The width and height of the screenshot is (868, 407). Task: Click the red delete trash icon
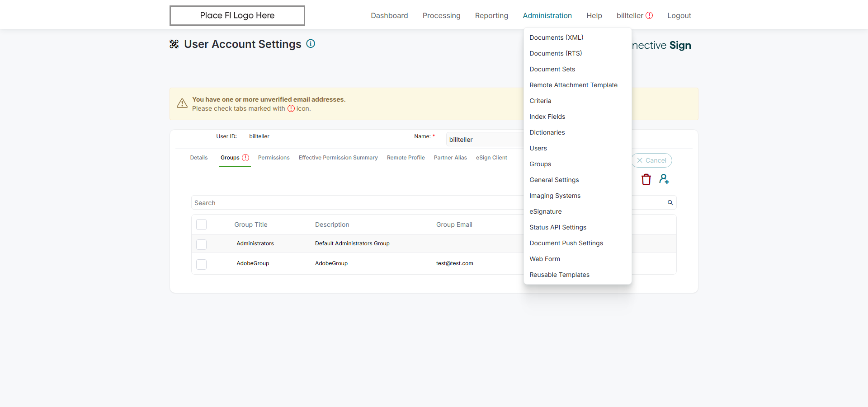pyautogui.click(x=646, y=179)
